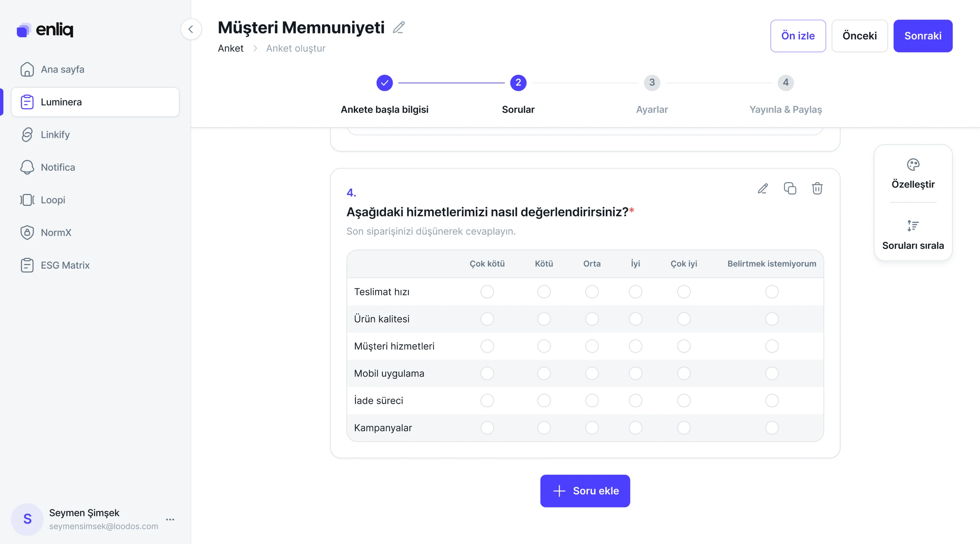Click the enliq logo
Image resolution: width=980 pixels, height=544 pixels.
point(45,30)
